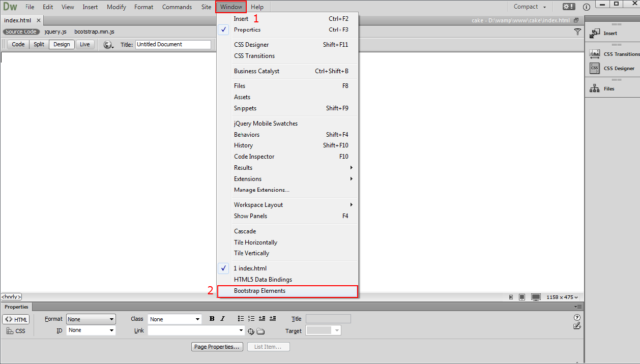
Task: Apply bold with the B icon
Action: point(212,319)
